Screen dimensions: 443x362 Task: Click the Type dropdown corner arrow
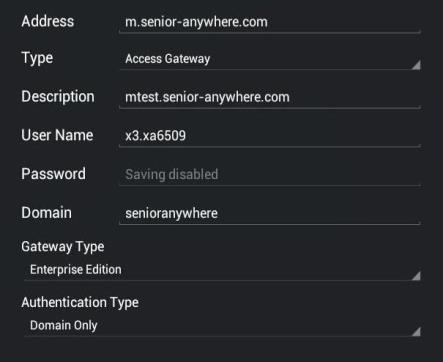click(x=416, y=65)
